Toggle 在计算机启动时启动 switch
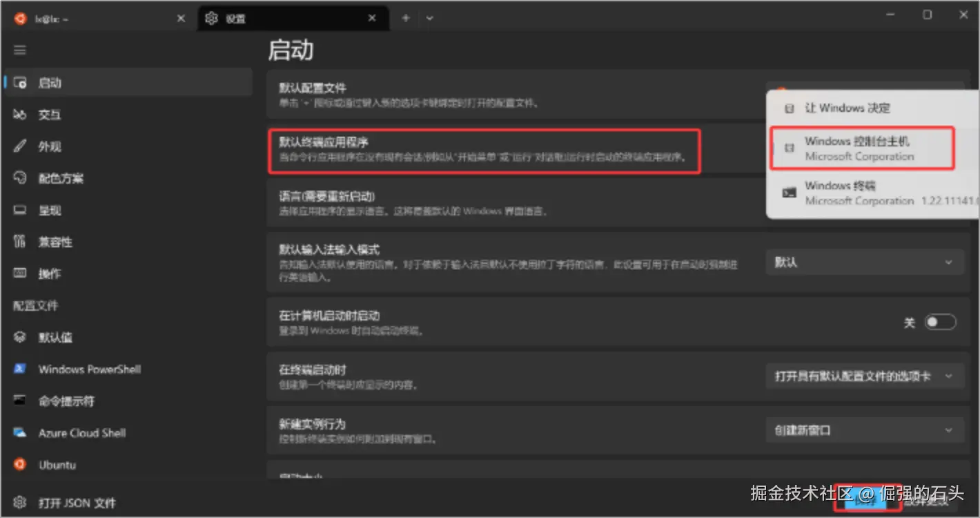This screenshot has width=980, height=518. click(941, 323)
